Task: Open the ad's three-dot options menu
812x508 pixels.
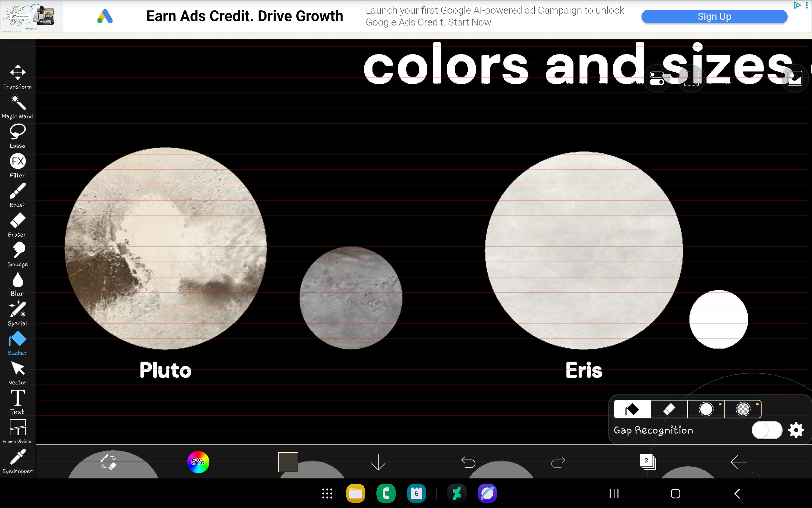Action: coord(806,5)
